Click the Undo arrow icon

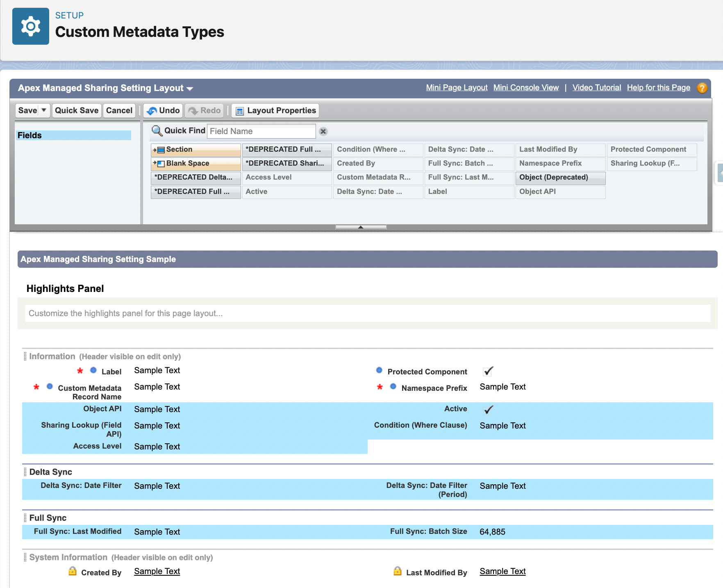(152, 111)
